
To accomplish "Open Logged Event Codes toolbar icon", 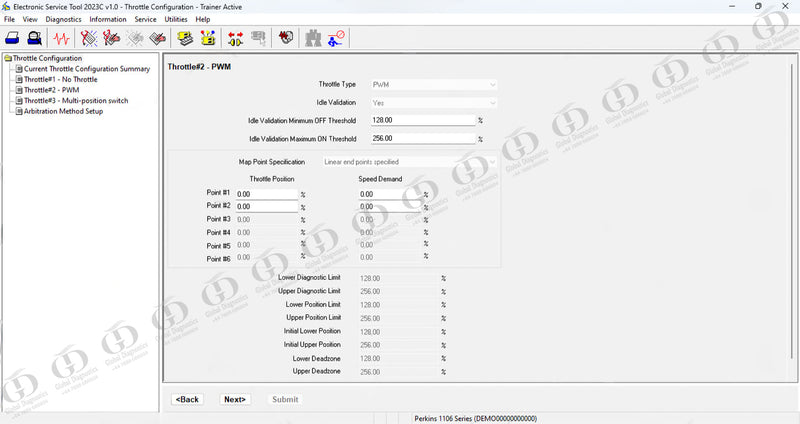I will (158, 38).
